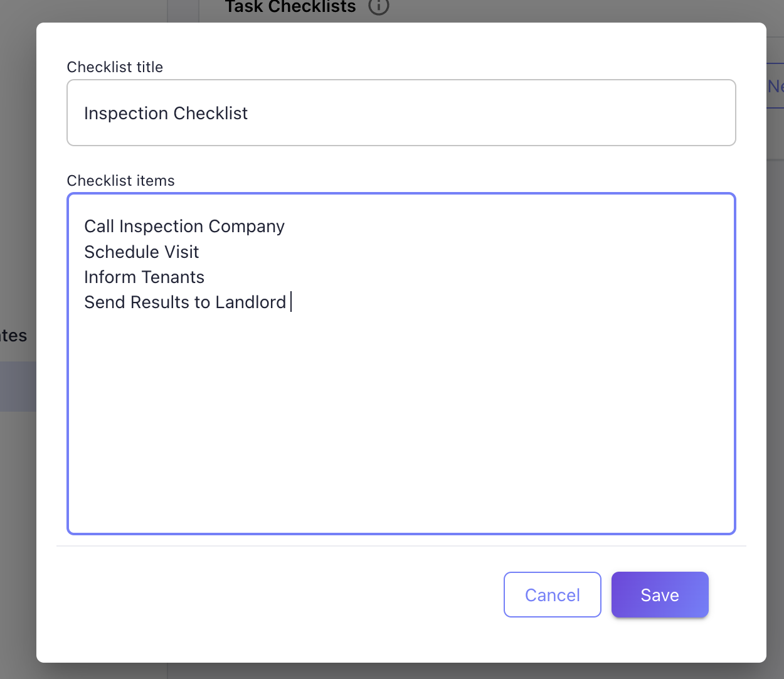Select the Inspection Checklist title text
Viewport: 784px width, 679px height.
coord(166,113)
